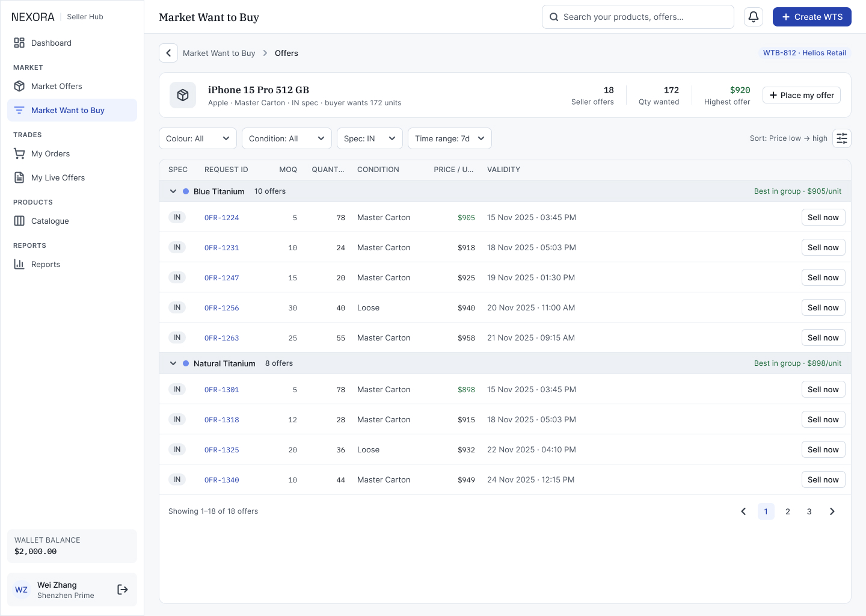The height and width of the screenshot is (616, 866).
Task: Open the Colour filter dropdown
Action: click(198, 138)
